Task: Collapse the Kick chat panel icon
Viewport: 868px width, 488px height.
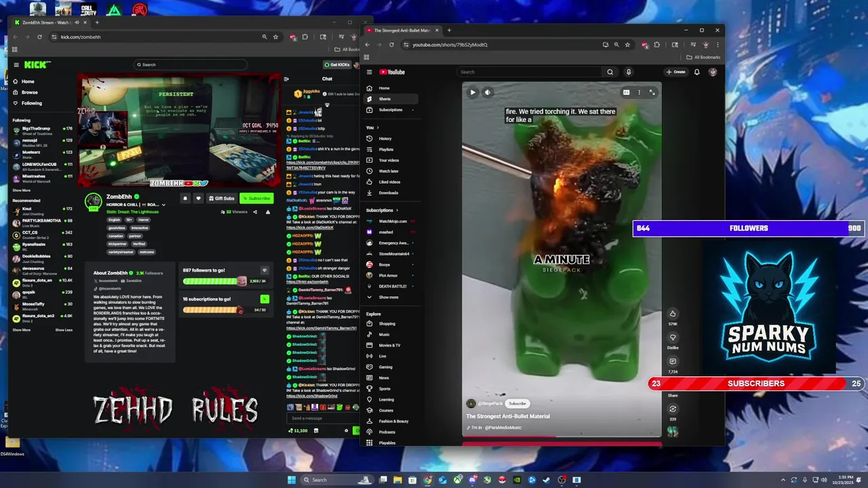Action: 286,79
